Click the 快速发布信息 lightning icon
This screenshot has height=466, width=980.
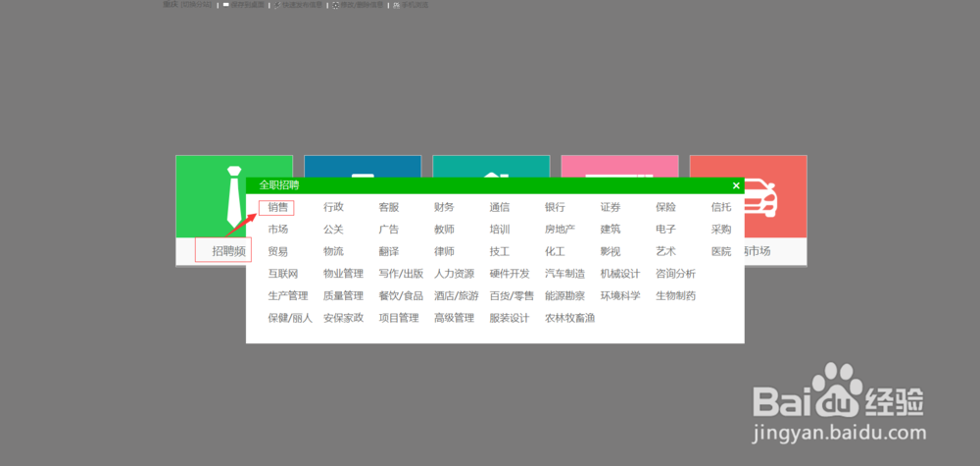click(277, 4)
